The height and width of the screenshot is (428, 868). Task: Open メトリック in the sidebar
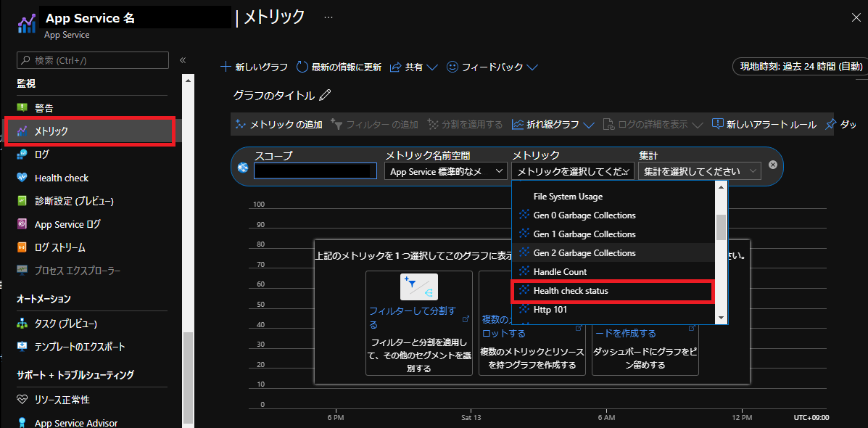click(x=91, y=131)
